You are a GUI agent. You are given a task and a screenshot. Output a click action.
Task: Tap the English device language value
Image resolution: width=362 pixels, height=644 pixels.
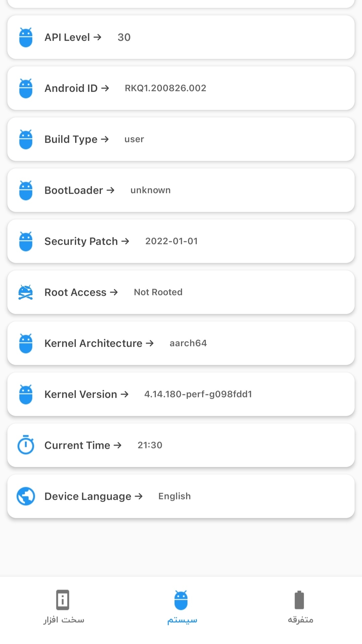pyautogui.click(x=174, y=496)
